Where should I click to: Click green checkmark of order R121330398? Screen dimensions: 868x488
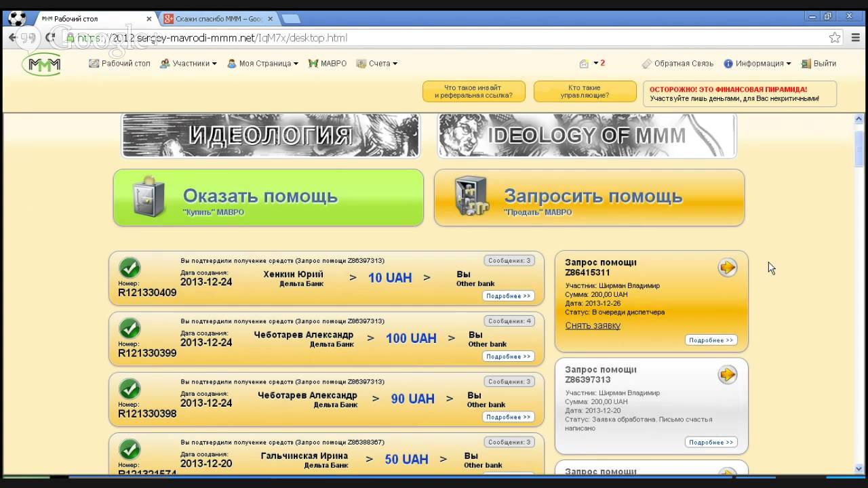pos(130,389)
